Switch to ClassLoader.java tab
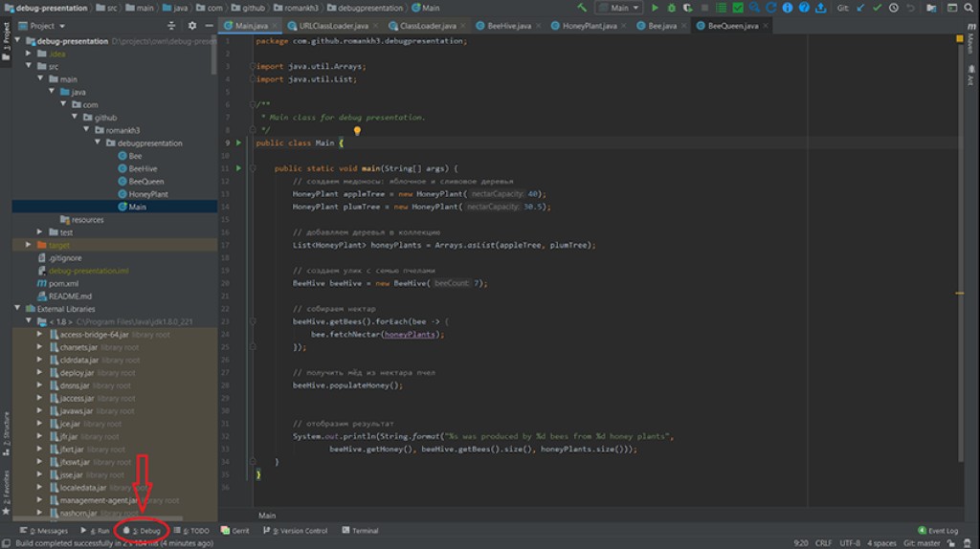Screen dimensions: 980x549 click(x=428, y=26)
